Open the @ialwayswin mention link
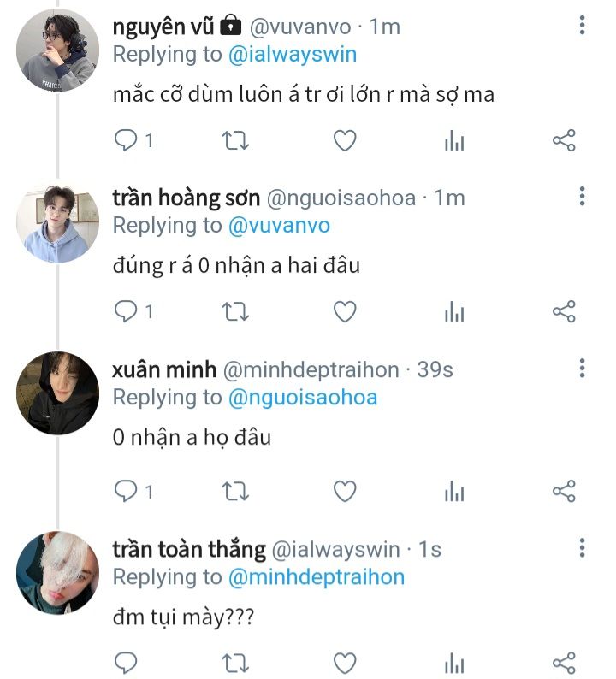616x679 pixels. coord(293,55)
